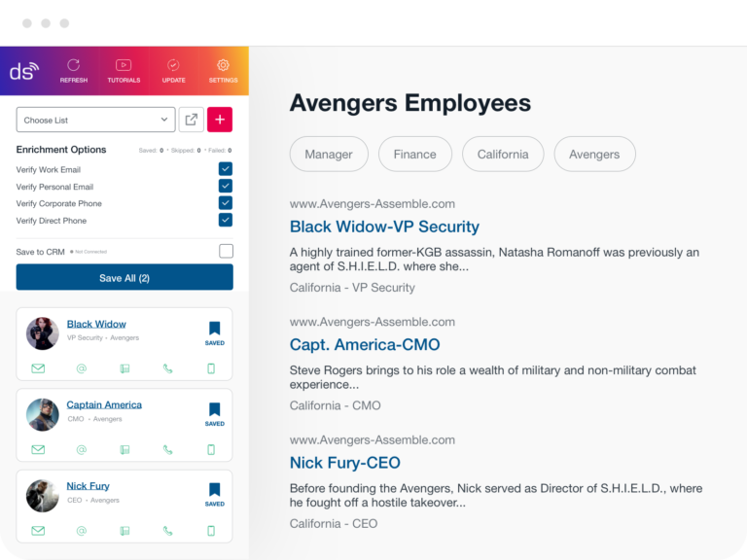
Task: Click the mobile phone icon for Nick Fury
Action: pos(211,531)
